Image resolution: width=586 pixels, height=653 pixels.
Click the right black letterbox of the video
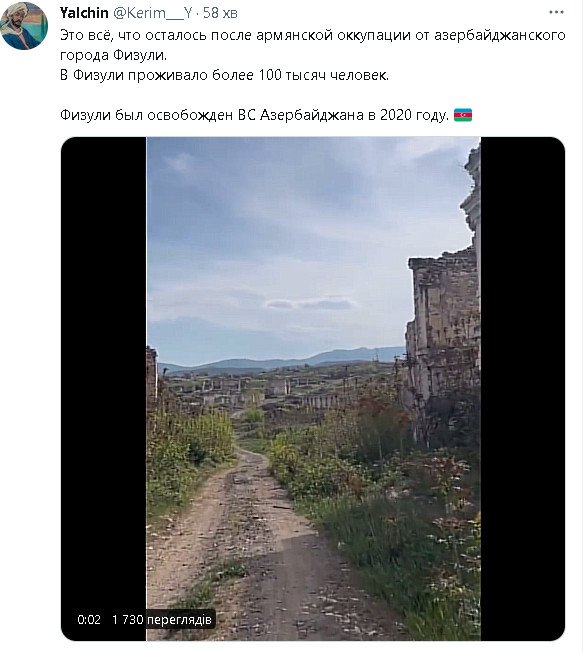click(523, 388)
